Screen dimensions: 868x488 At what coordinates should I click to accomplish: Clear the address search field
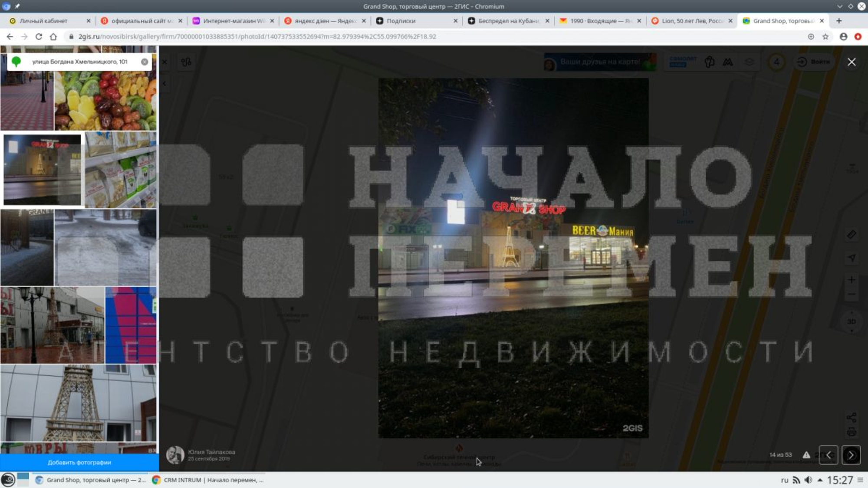tap(145, 62)
